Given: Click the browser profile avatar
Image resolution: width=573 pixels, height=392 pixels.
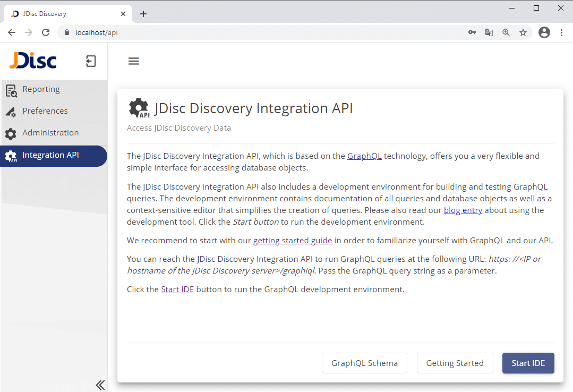Looking at the screenshot, I should tap(544, 32).
